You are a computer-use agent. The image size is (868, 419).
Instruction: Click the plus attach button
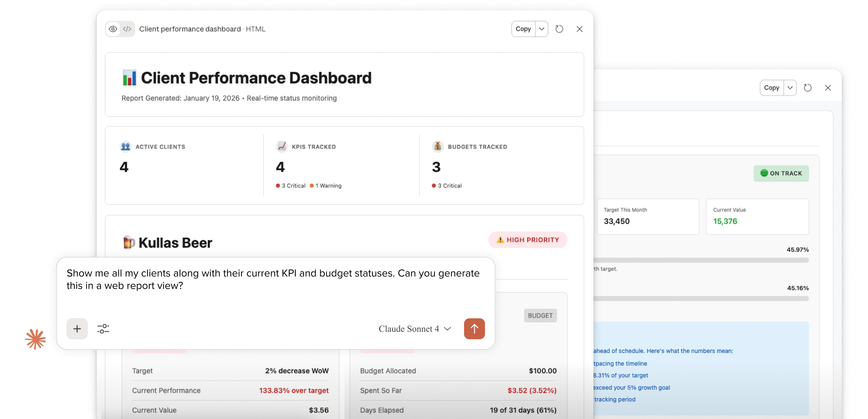coord(77,329)
